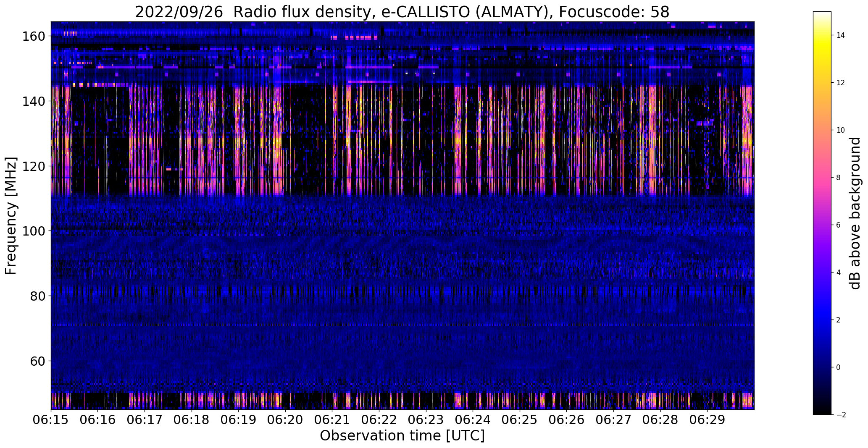
Task: Click the 06:26 time tick label
Action: (566, 419)
